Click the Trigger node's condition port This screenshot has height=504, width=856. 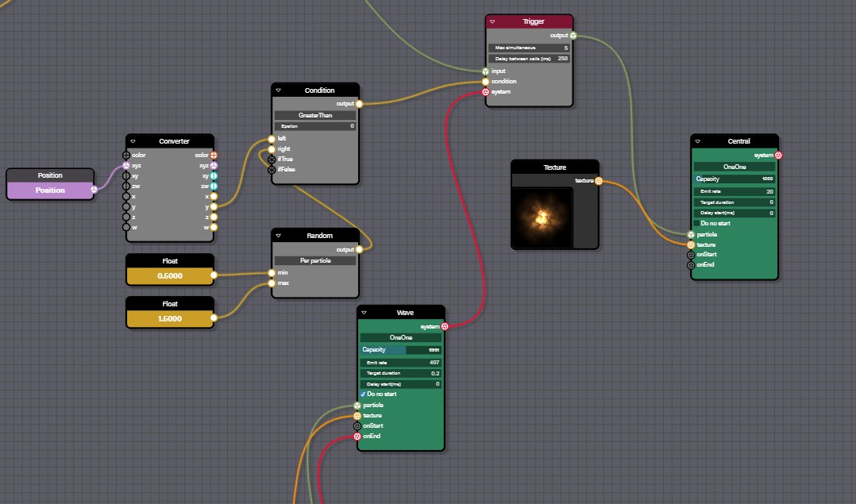tap(485, 82)
